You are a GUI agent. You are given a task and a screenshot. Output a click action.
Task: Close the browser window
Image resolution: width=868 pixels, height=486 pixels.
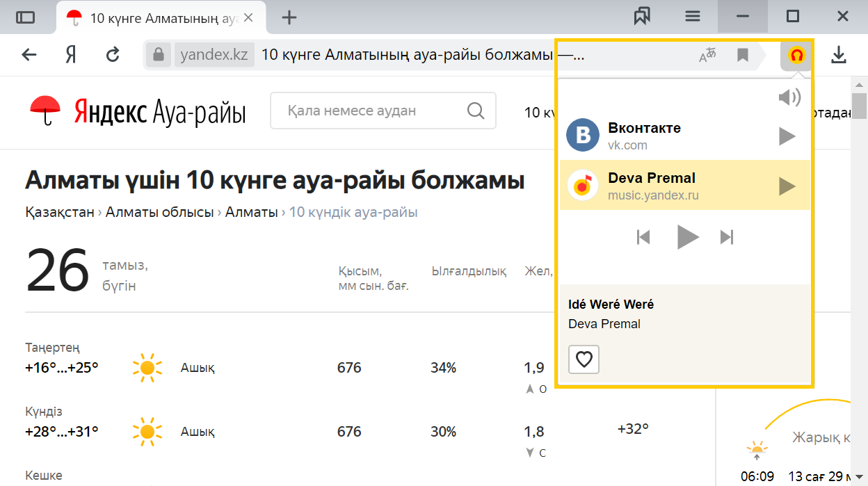pos(843,16)
